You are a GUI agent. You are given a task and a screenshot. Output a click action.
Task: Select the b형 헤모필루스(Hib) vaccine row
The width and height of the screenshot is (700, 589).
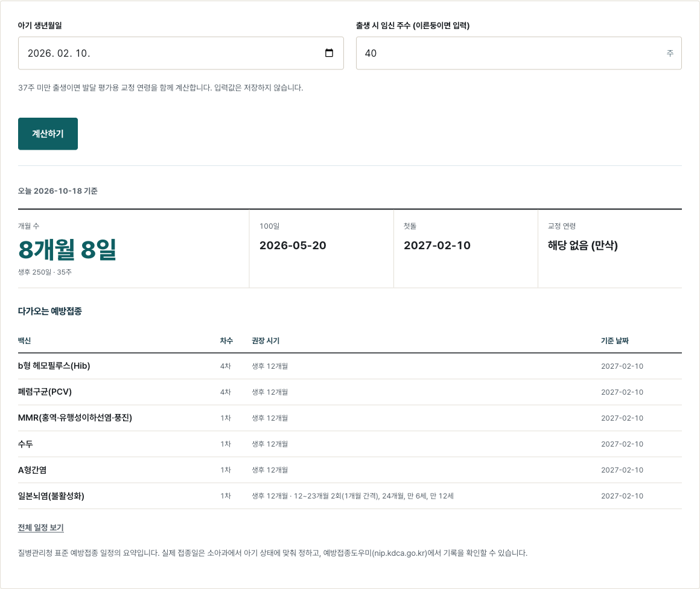pyautogui.click(x=350, y=366)
